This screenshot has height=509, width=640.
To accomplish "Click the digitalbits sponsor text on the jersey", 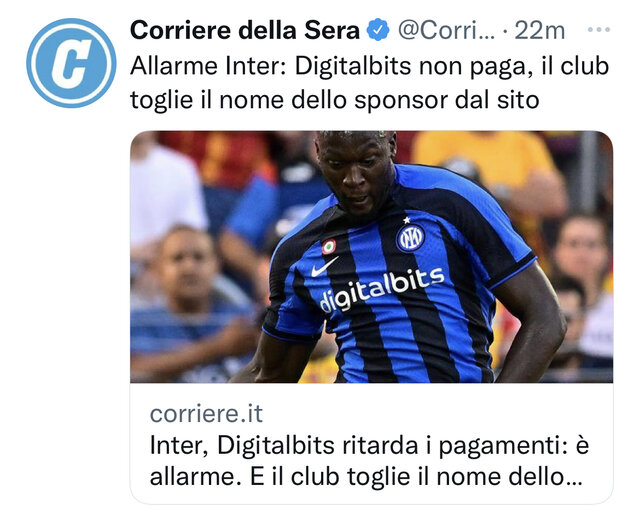I will (381, 291).
